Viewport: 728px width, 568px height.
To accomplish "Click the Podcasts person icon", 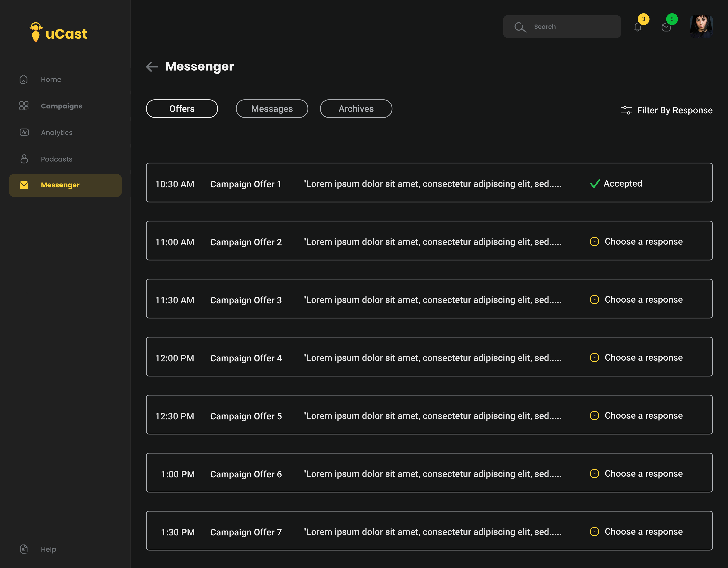I will [24, 159].
